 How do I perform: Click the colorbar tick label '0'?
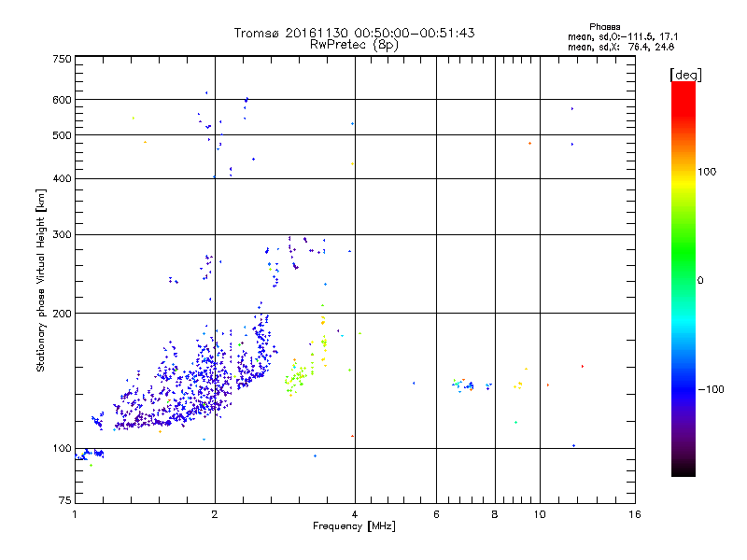coord(700,281)
